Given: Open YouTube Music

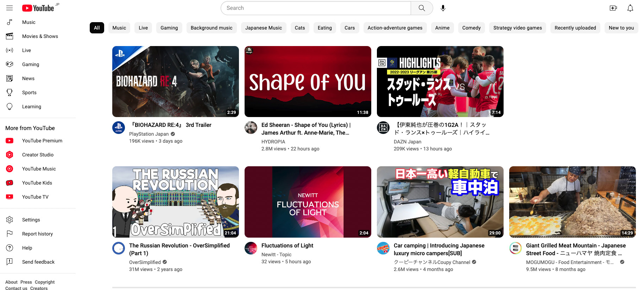Looking at the screenshot, I should click(38, 169).
